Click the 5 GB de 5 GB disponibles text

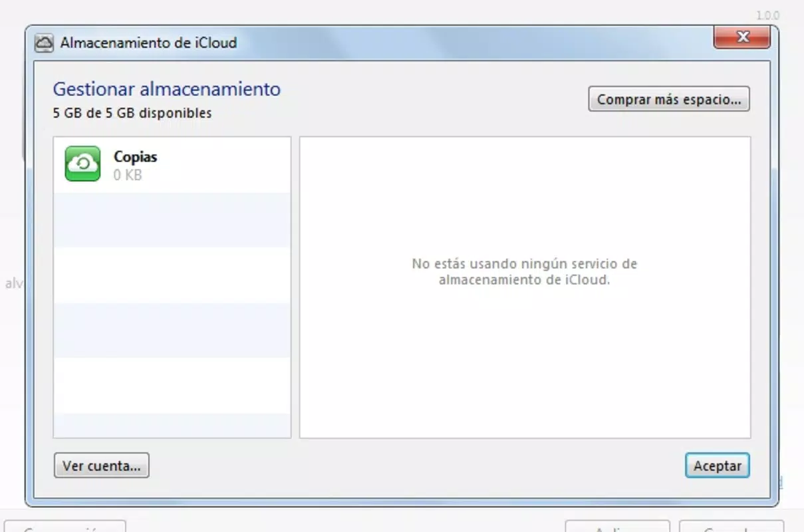coord(132,113)
